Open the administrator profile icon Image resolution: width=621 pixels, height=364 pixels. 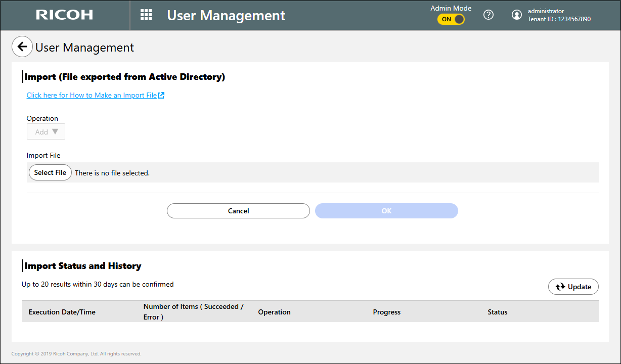517,15
